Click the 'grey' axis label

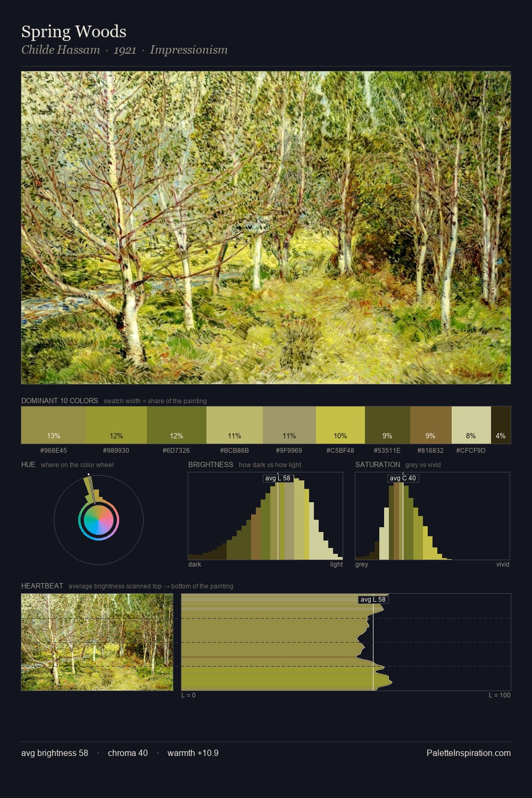pos(362,564)
